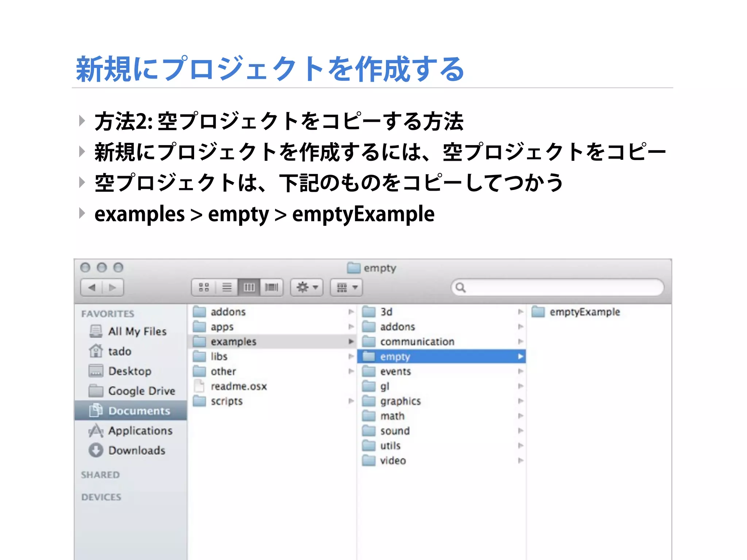This screenshot has height=560, width=747.
Task: Open the examples folder
Action: [x=233, y=342]
